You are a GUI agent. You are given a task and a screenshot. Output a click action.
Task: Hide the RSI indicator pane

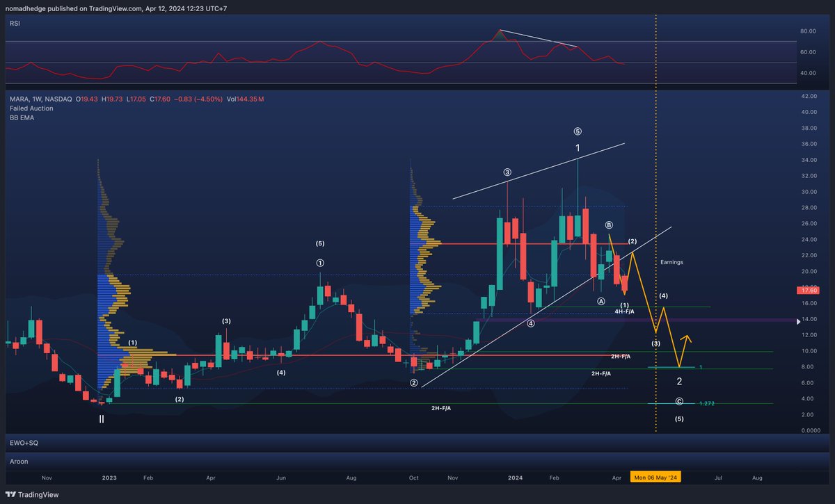15,23
